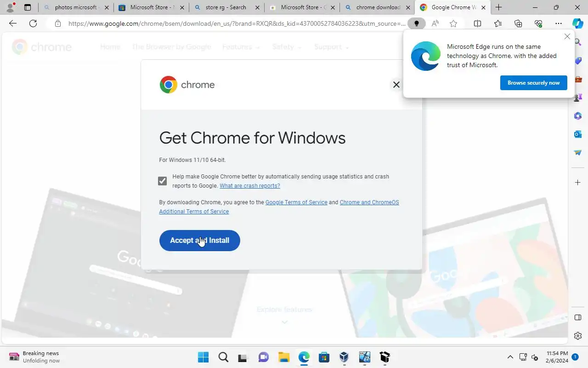Image resolution: width=588 pixels, height=368 pixels.
Task: Switch to the store rg - Search tab
Action: tap(226, 7)
